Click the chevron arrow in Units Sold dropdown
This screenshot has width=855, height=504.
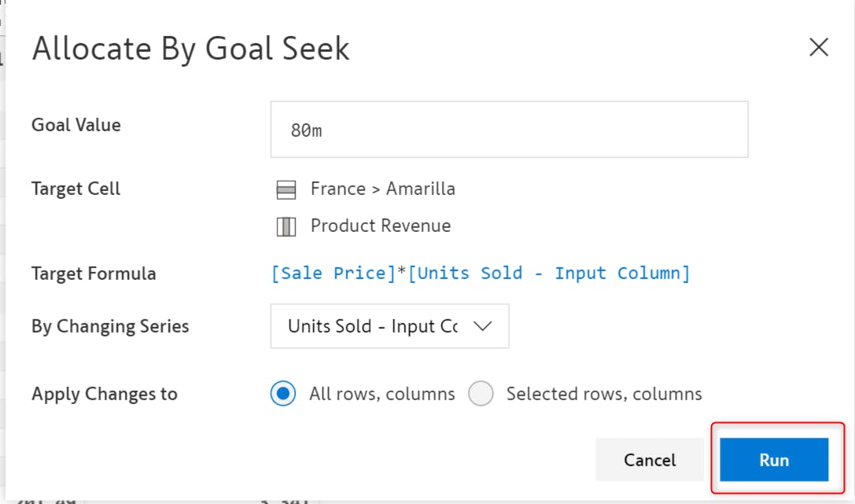(483, 326)
